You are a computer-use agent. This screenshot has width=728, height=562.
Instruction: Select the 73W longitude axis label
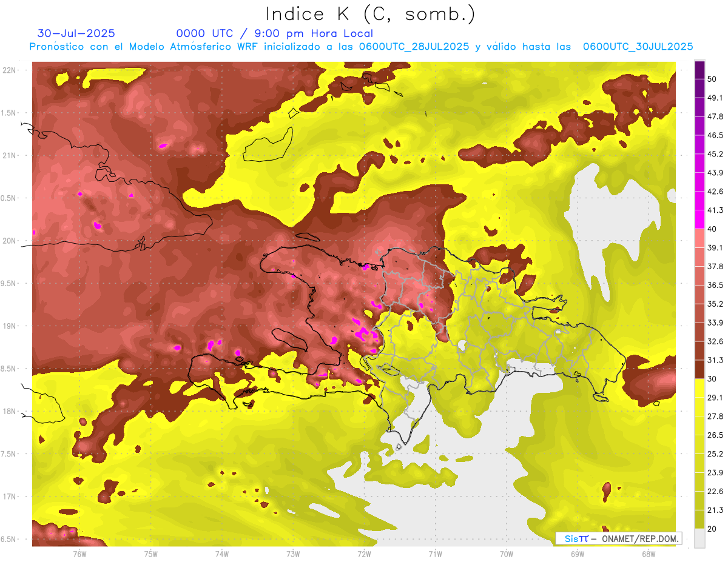(293, 554)
